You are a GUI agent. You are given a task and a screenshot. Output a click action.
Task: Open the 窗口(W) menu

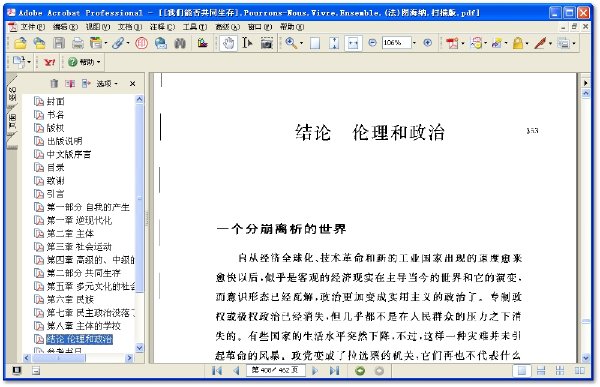(260, 27)
